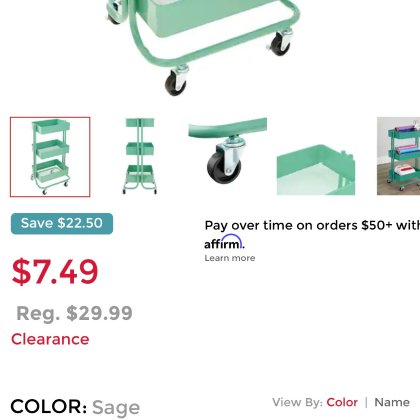Switch View By to Color

tap(342, 402)
